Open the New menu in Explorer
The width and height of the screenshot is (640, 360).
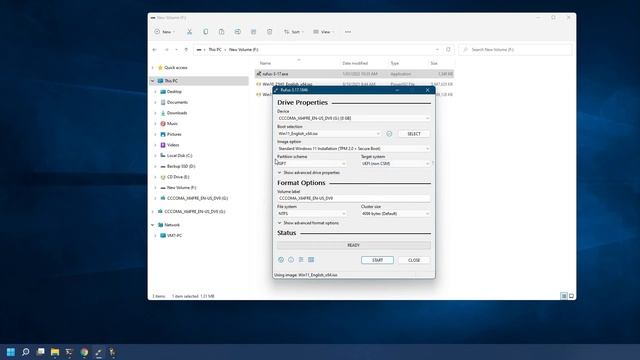[164, 32]
